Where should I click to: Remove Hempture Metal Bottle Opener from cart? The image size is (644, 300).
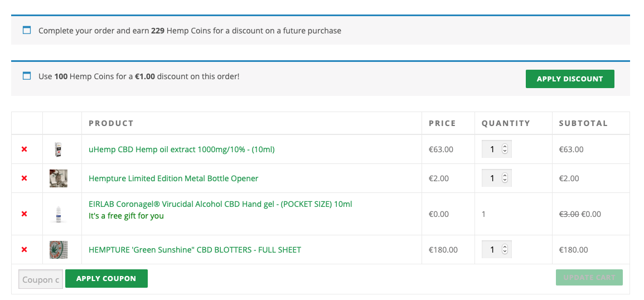pyautogui.click(x=24, y=178)
